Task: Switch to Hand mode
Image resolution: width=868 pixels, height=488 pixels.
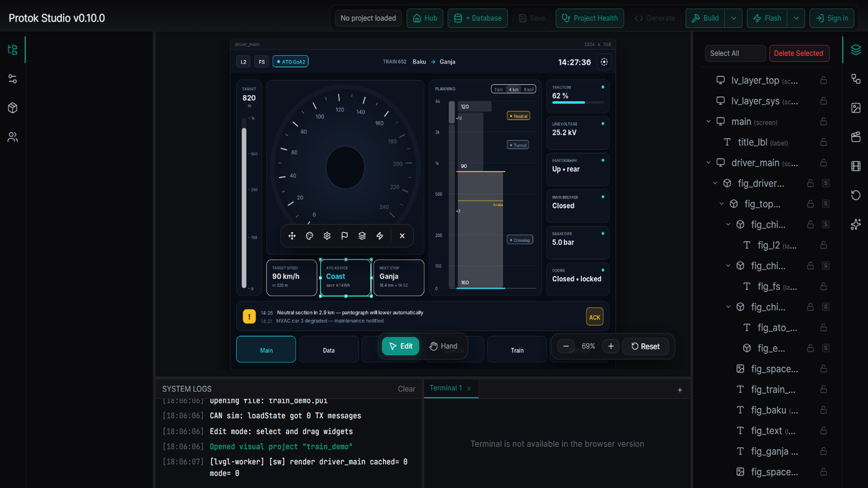Action: 443,346
